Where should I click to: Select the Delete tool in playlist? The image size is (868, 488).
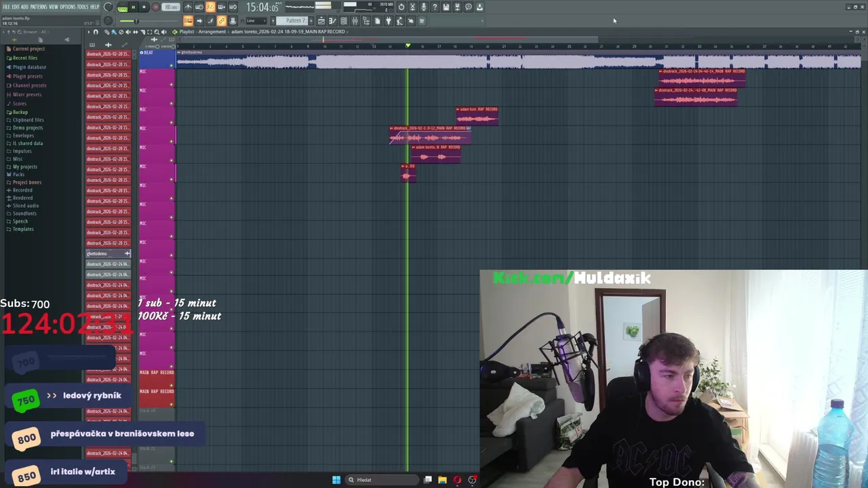pos(121,32)
